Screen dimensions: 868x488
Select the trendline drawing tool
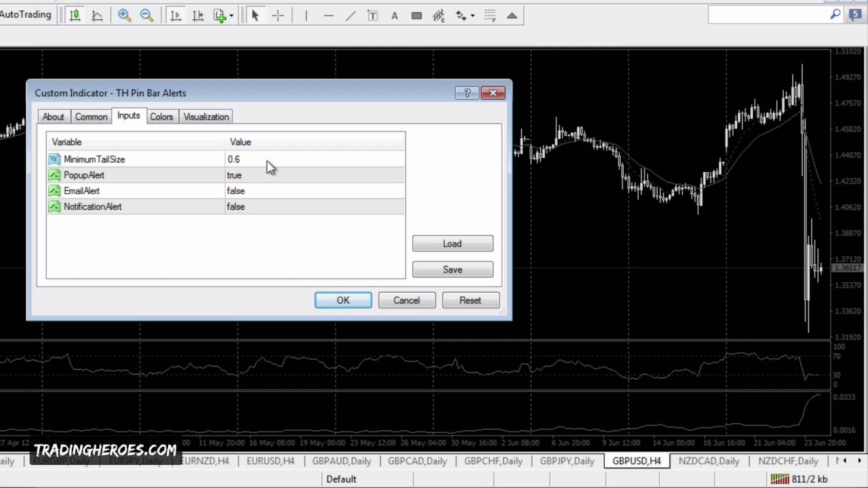point(351,15)
